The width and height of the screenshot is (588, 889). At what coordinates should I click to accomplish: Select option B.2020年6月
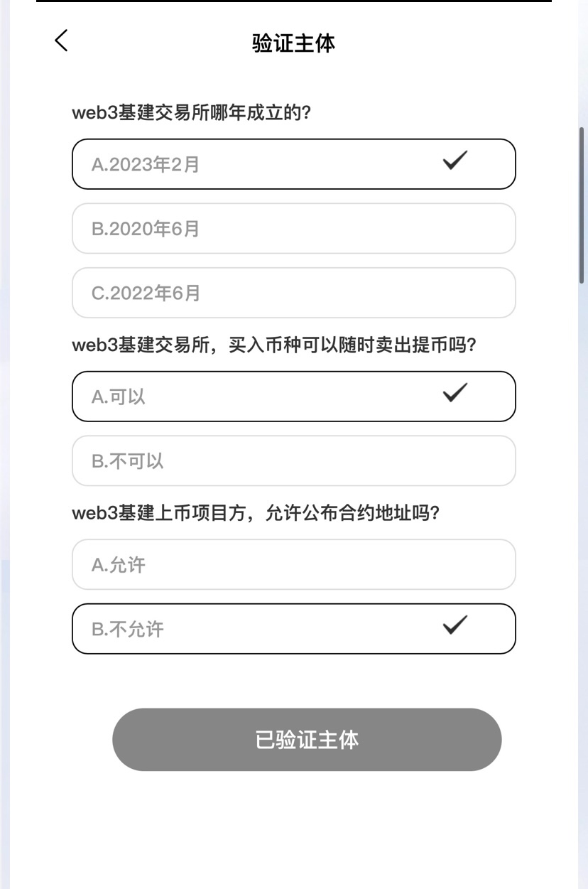point(293,229)
